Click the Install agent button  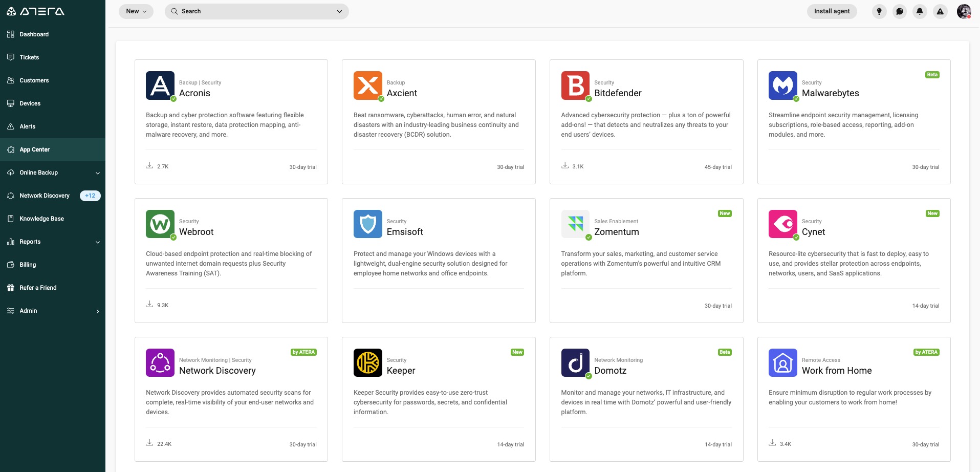pos(832,11)
